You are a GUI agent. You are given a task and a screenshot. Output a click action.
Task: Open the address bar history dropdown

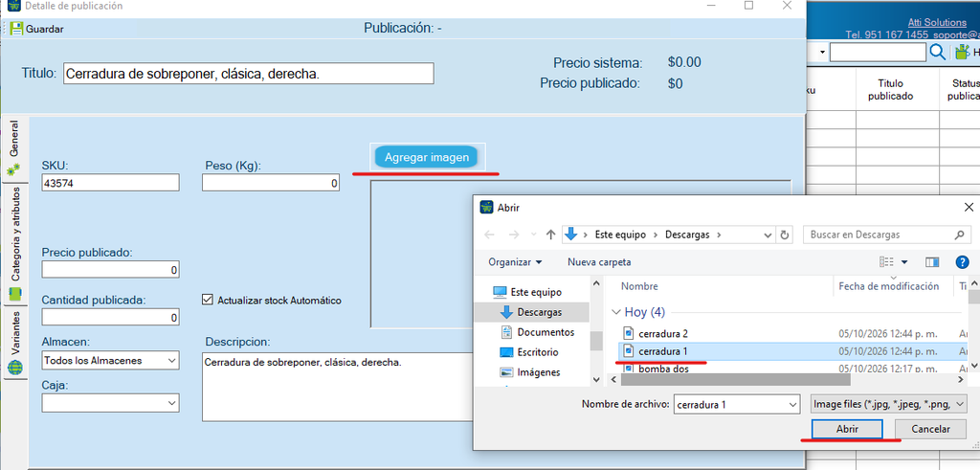[768, 235]
